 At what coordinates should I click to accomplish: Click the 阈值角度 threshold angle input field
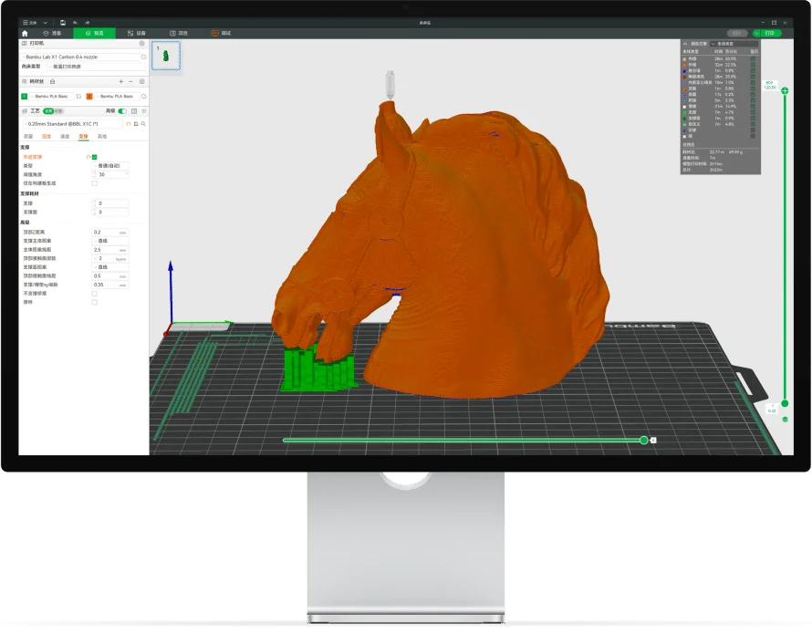110,174
